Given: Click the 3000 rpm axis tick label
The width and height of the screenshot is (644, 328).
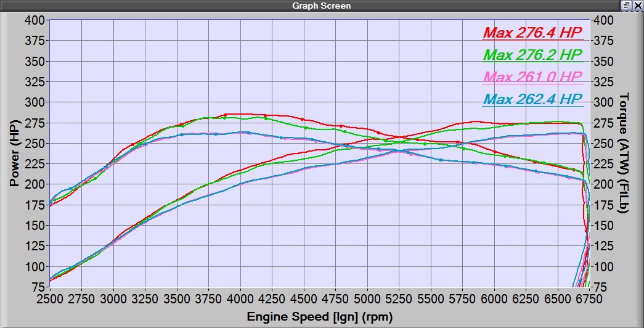Looking at the screenshot, I should tap(113, 298).
